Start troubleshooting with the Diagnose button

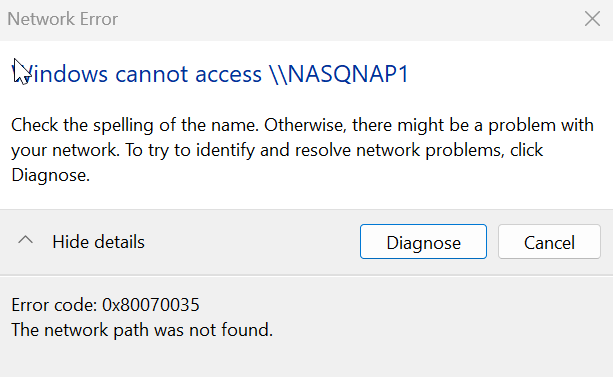[x=423, y=242]
